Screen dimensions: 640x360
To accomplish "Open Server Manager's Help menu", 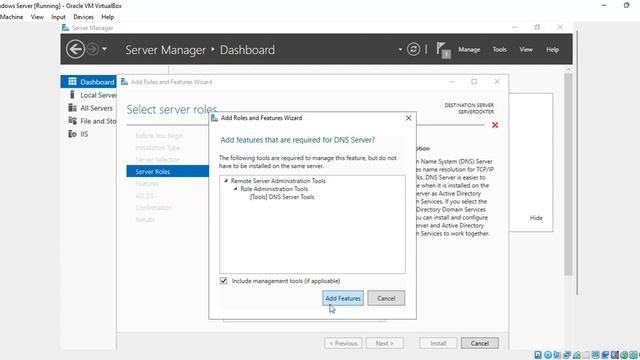I will point(552,49).
